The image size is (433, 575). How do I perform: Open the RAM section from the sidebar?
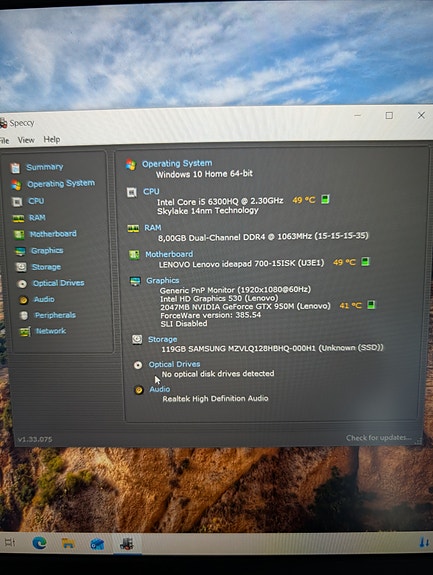click(x=37, y=218)
